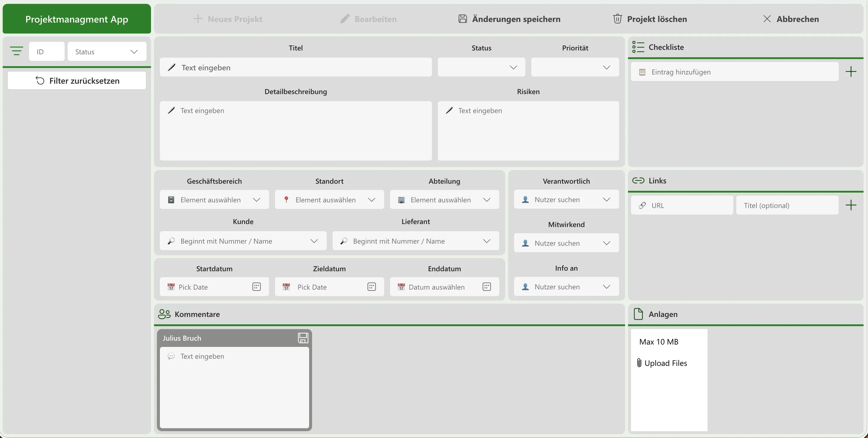Screen dimensions: 868x438
Task: Click the trash icon of Projekt löschen
Action: pyautogui.click(x=617, y=18)
